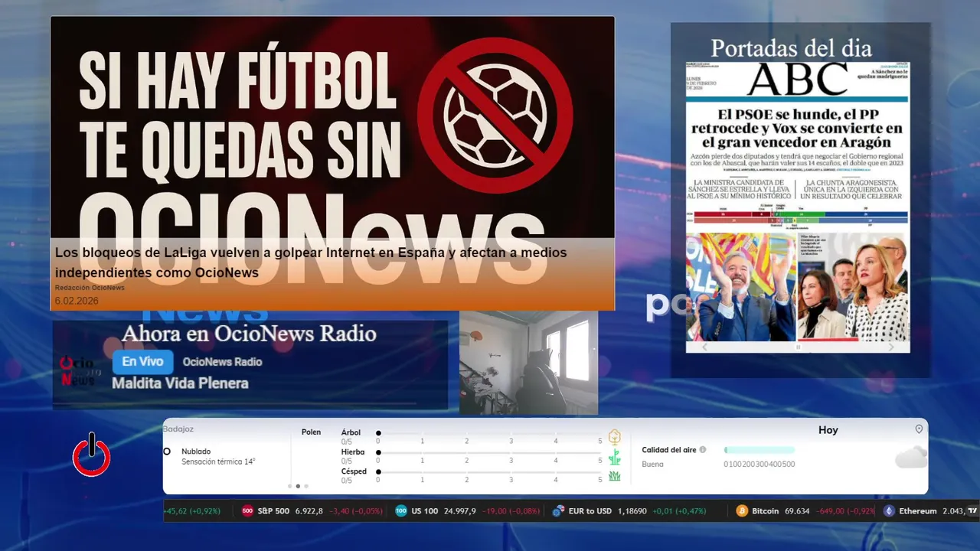Viewport: 980px width, 551px height.
Task: Click the S&P 500 ticker badge icon
Action: pos(247,511)
